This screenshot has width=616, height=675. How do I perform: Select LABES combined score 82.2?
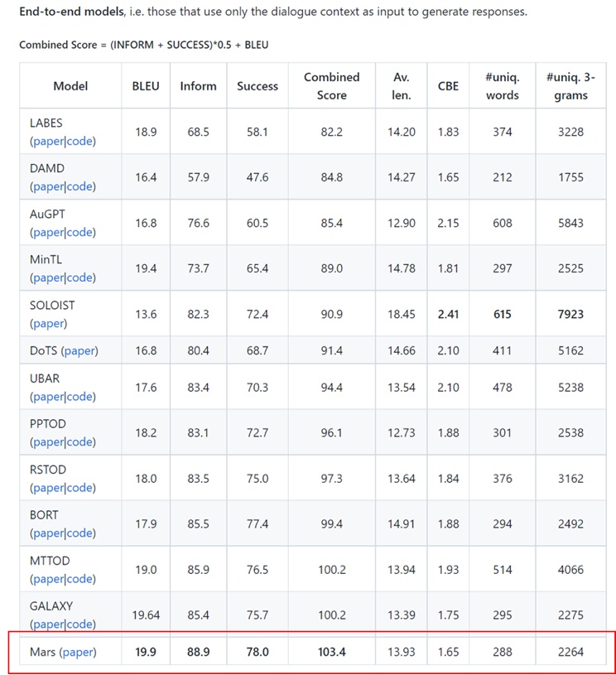pyautogui.click(x=331, y=132)
